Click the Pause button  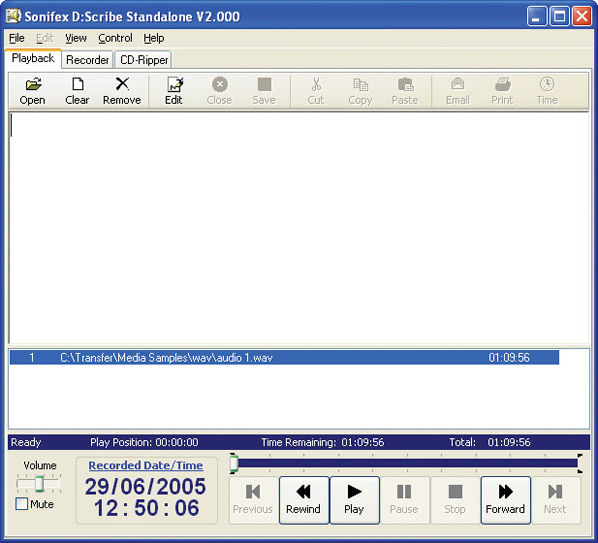(404, 500)
